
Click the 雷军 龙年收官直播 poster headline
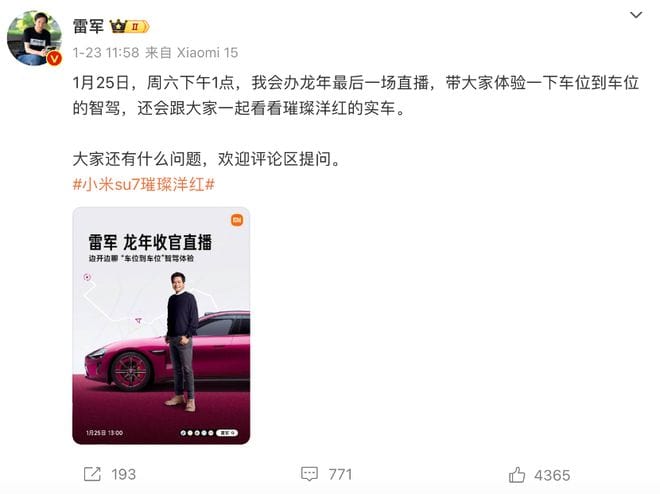pos(150,242)
